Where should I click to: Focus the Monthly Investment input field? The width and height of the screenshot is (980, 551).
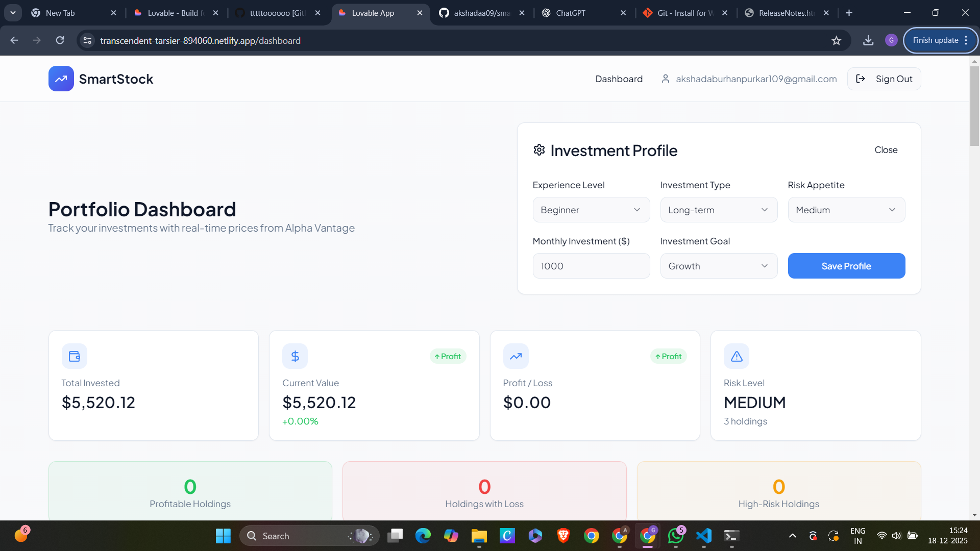pos(591,266)
